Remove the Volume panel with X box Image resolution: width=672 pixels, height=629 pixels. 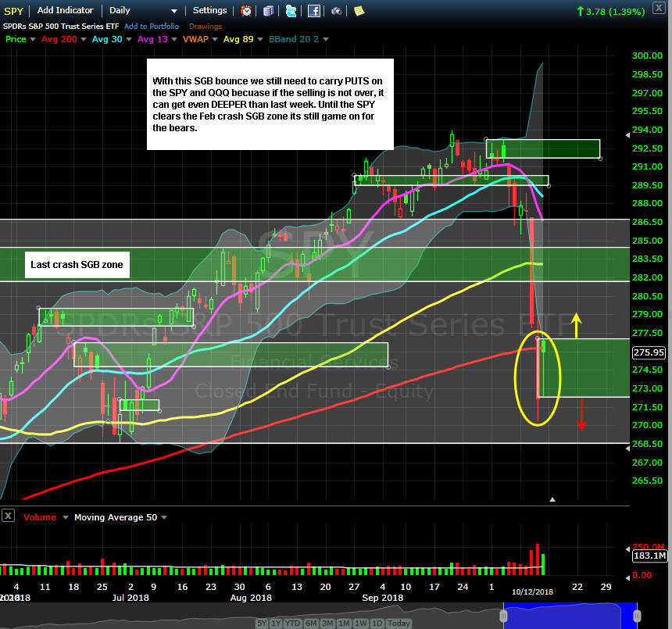(x=8, y=516)
